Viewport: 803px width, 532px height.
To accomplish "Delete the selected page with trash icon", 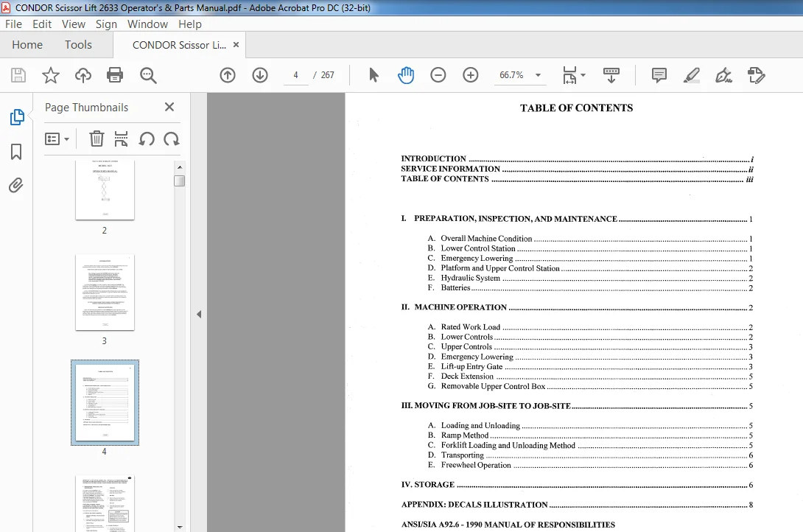I will (x=97, y=139).
